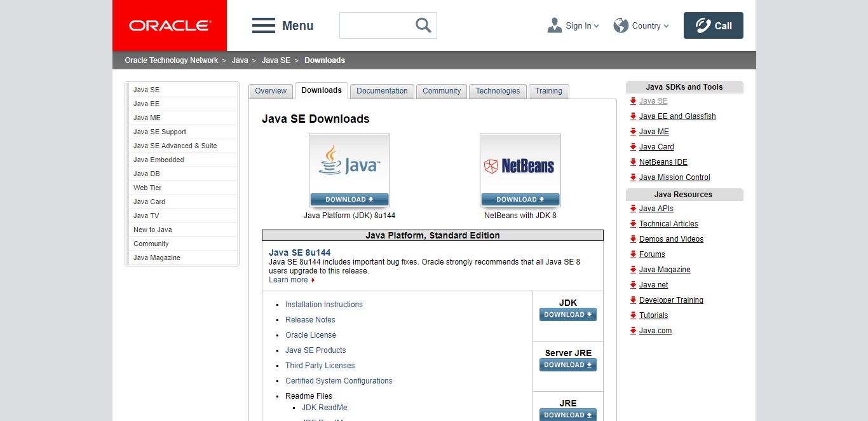Open Community in left sidebar

[182, 244]
